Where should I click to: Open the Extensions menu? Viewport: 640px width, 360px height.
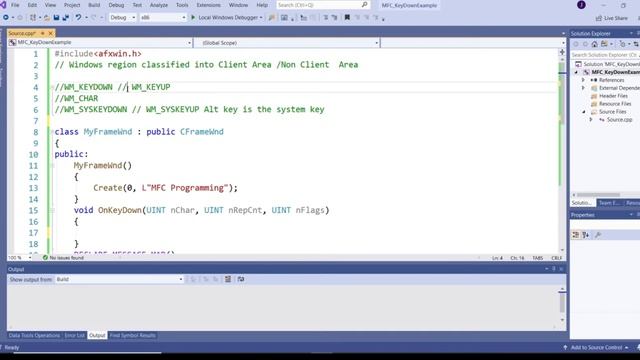click(209, 5)
